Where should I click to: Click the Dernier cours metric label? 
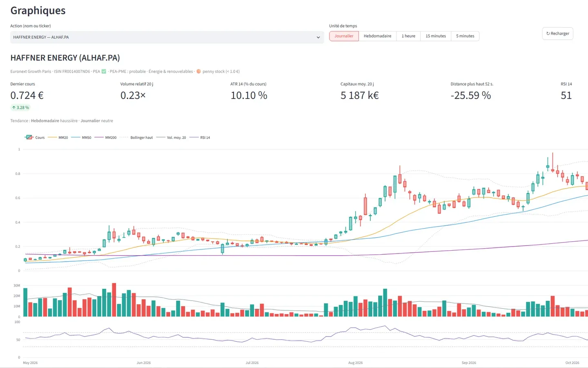click(22, 84)
